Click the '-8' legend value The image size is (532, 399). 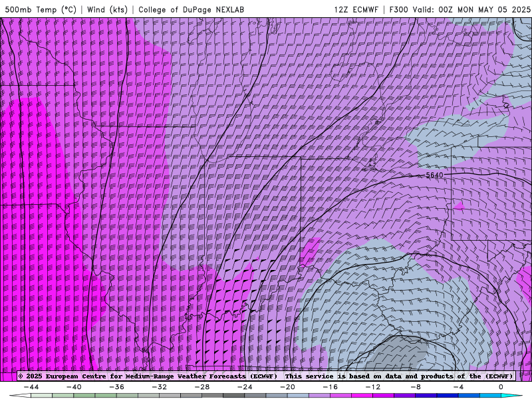pyautogui.click(x=416, y=387)
